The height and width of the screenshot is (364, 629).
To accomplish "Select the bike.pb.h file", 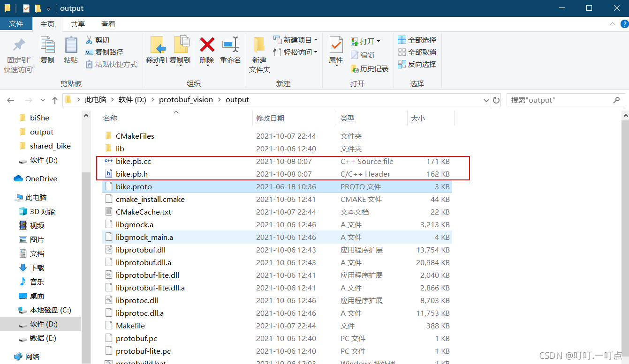I will 277,174.
